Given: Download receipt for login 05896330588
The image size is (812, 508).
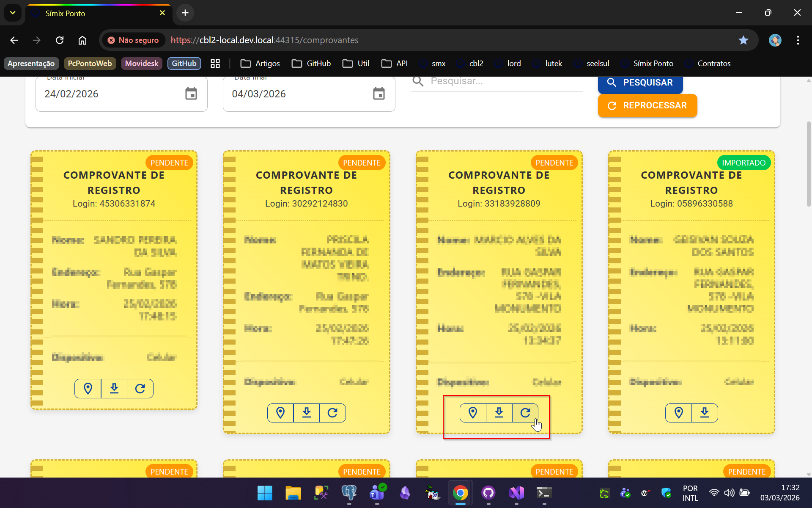Looking at the screenshot, I should (x=705, y=413).
